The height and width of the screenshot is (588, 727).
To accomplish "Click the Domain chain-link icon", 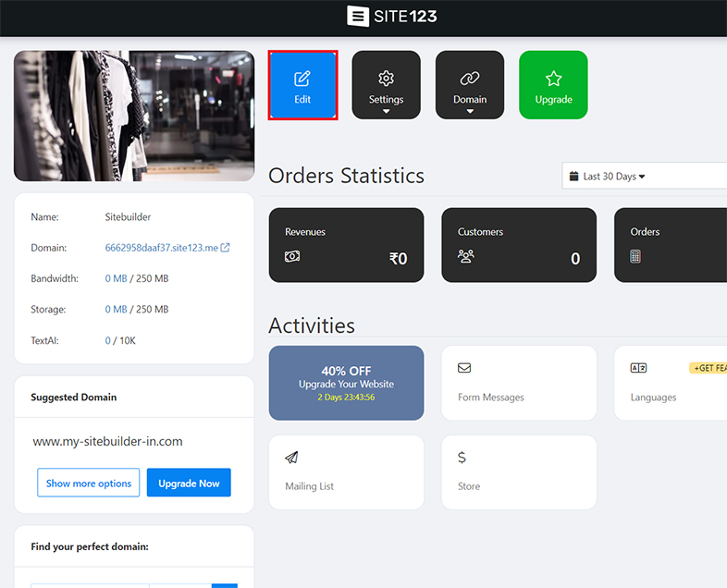I will click(x=470, y=79).
